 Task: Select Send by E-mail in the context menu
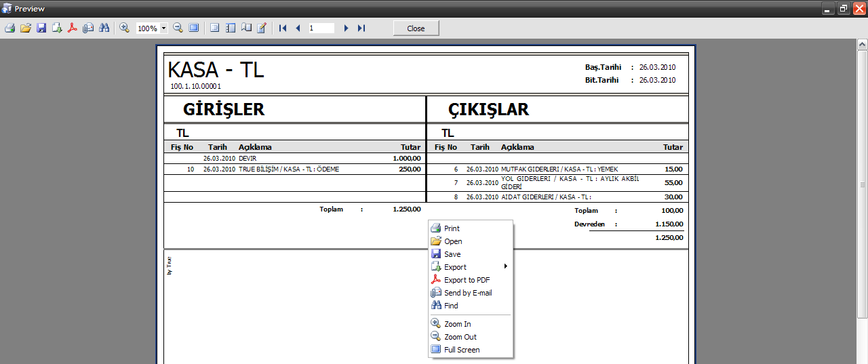468,293
